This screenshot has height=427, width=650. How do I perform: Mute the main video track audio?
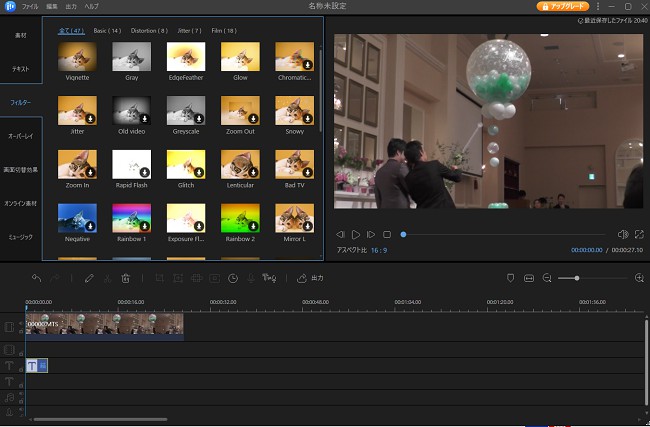tap(21, 323)
